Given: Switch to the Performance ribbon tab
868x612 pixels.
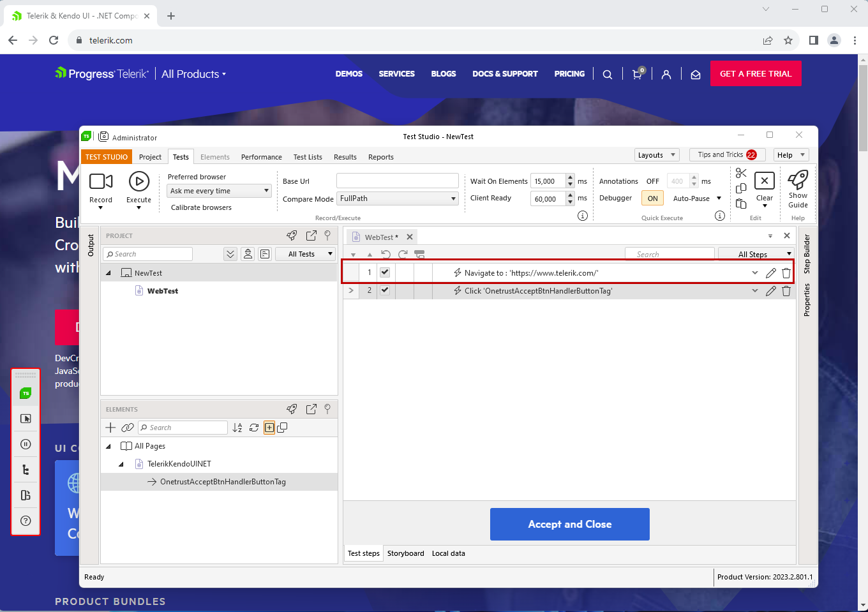Looking at the screenshot, I should tap(262, 157).
